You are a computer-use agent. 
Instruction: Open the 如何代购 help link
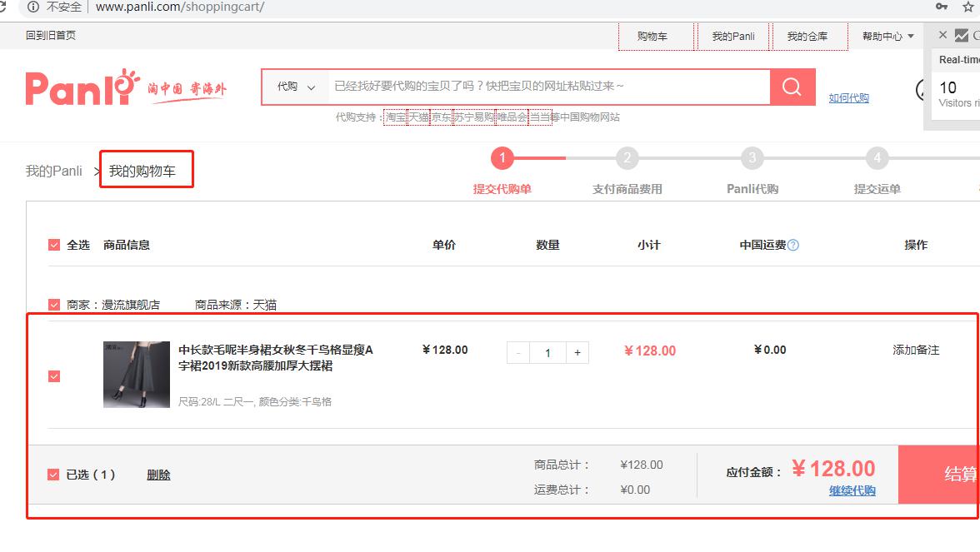[848, 97]
